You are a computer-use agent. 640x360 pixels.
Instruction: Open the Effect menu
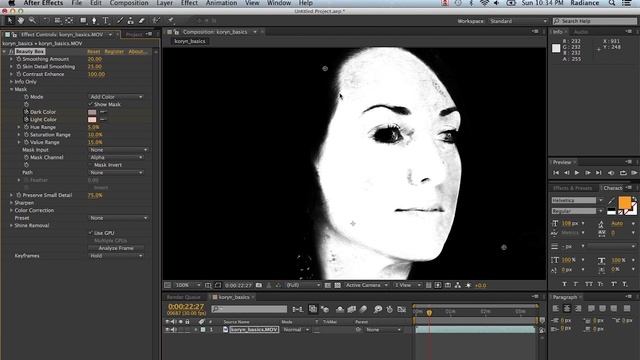(x=189, y=3)
